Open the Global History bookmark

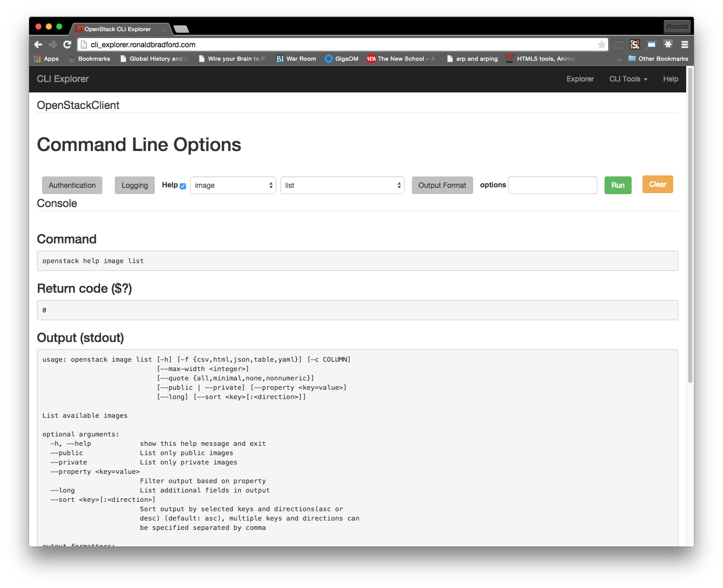[x=154, y=59]
